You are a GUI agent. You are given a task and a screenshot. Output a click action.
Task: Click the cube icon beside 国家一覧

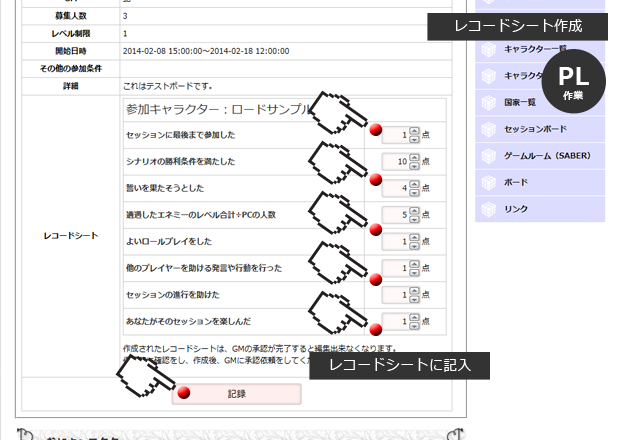(x=489, y=103)
